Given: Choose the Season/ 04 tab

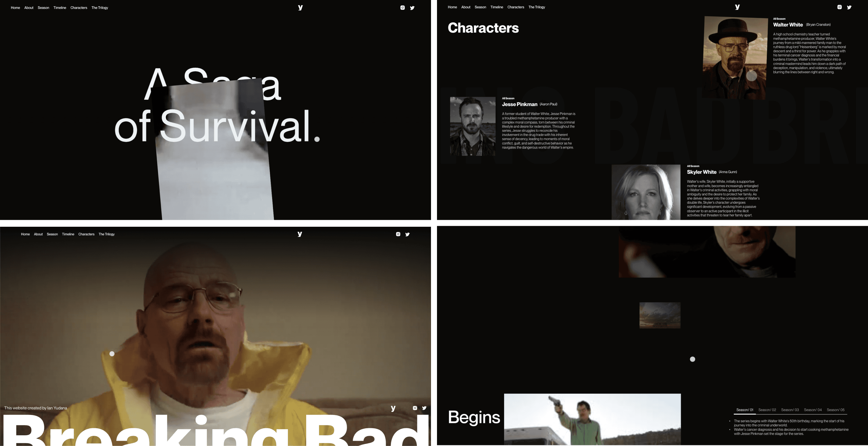Looking at the screenshot, I should [x=813, y=410].
